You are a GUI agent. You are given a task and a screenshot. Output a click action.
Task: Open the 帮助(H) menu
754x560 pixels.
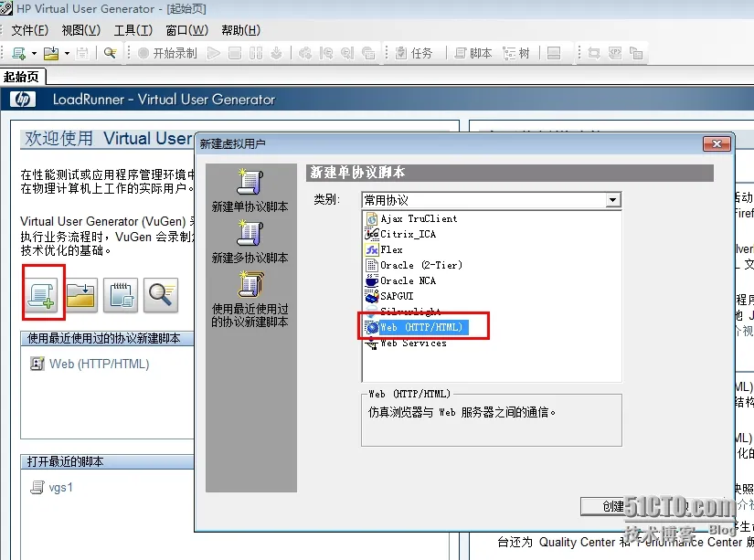[240, 30]
